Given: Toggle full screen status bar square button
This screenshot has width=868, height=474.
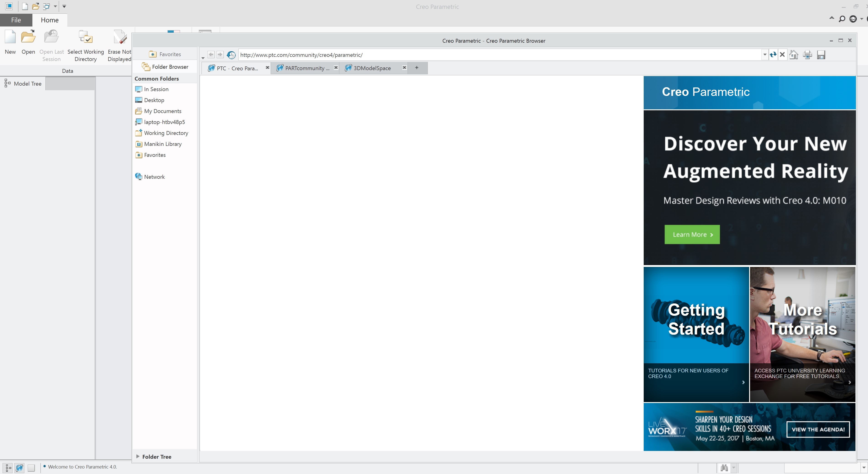Looking at the screenshot, I should 31,468.
